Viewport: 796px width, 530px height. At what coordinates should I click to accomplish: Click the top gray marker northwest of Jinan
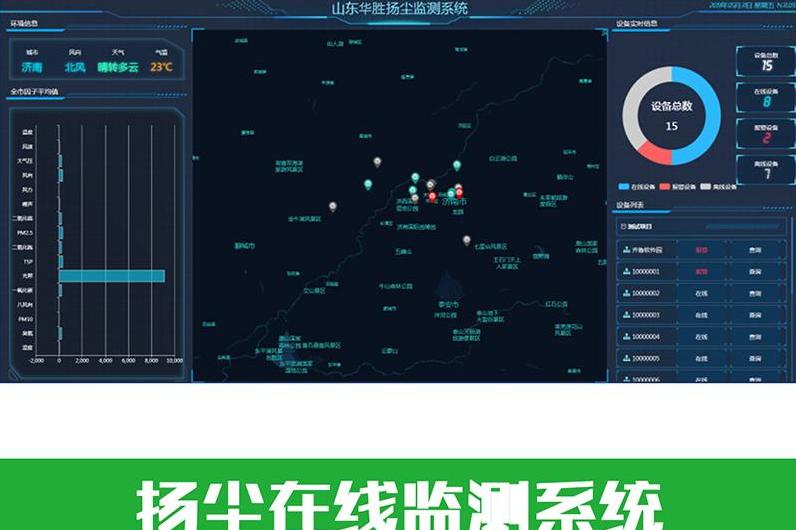point(377,161)
